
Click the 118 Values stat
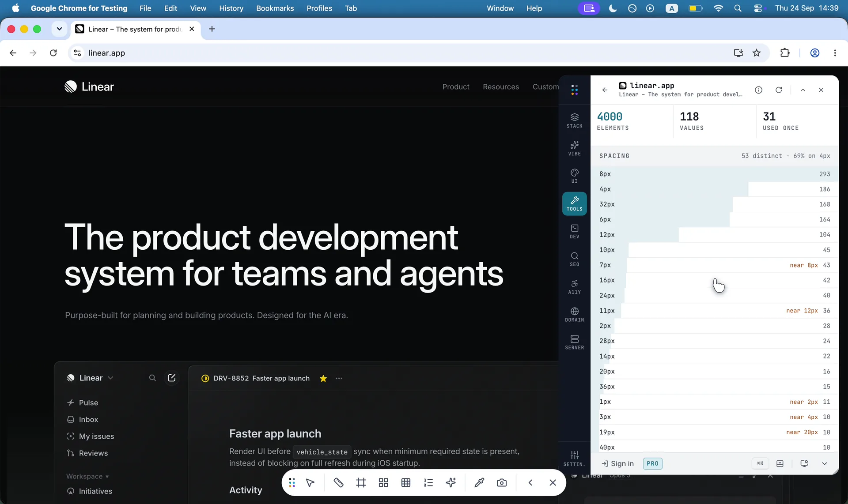715,121
